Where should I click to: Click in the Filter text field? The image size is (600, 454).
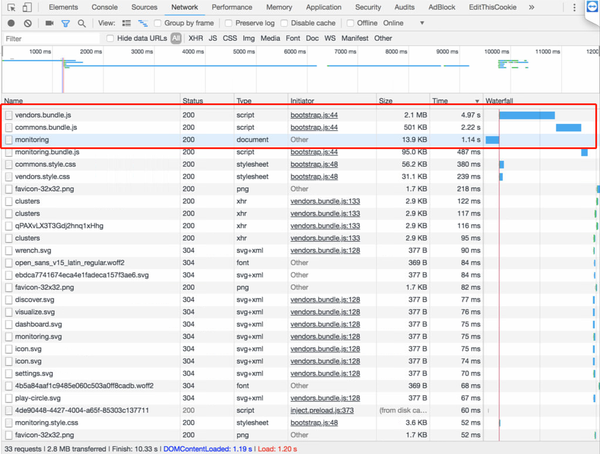tap(50, 38)
